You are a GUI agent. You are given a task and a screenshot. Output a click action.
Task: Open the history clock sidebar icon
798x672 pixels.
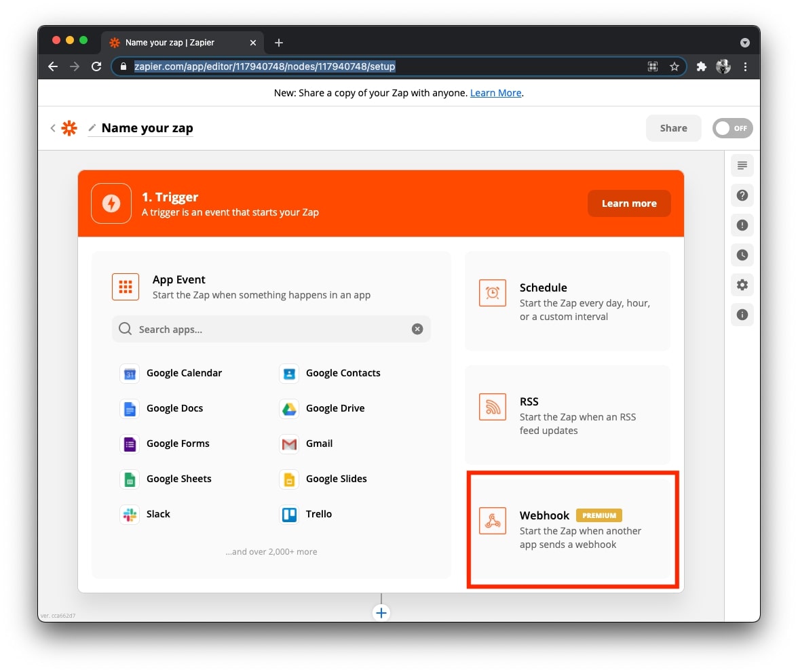tap(742, 255)
